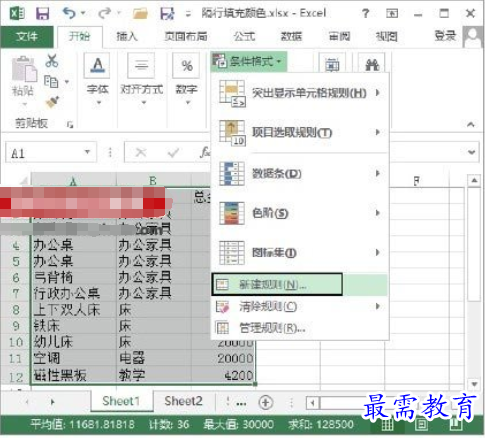485x438 pixels.
Task: Switch to the Home (开始) tab
Action: (79, 36)
